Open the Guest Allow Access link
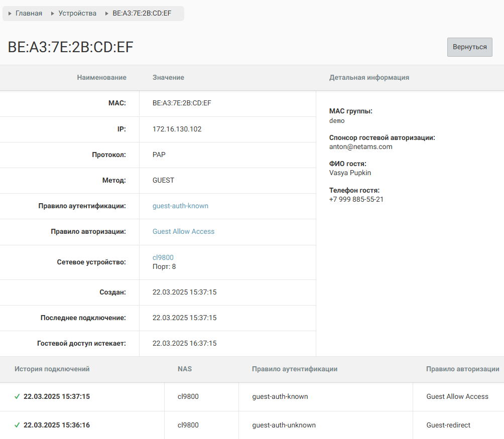This screenshot has height=439, width=504. pos(183,231)
